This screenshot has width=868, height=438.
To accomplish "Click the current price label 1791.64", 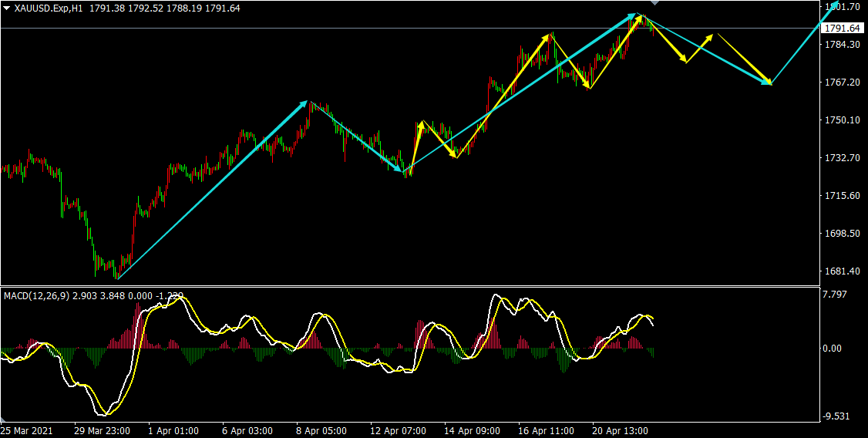I will click(x=841, y=29).
